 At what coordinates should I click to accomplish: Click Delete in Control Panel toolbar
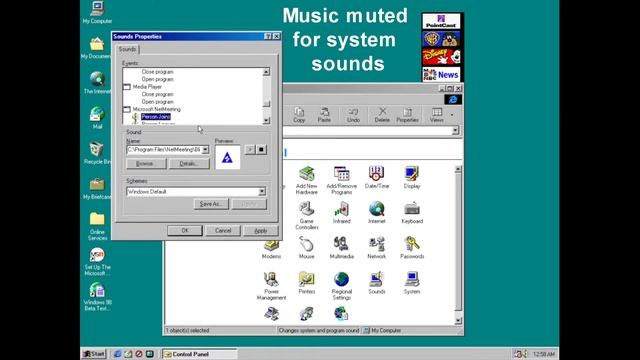(x=382, y=115)
